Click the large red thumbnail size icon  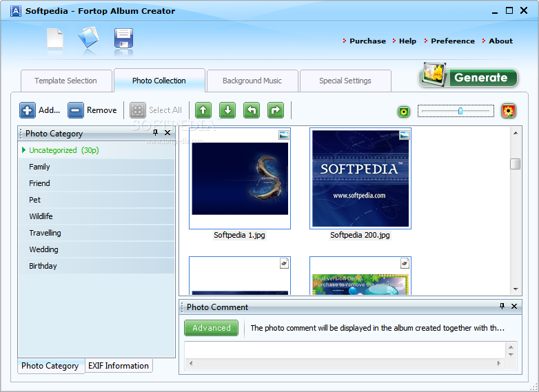click(x=509, y=111)
